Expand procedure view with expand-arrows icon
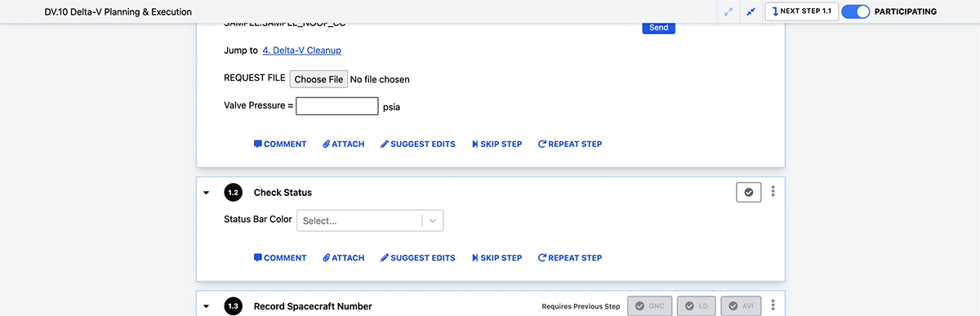The width and height of the screenshot is (980, 316). (728, 12)
